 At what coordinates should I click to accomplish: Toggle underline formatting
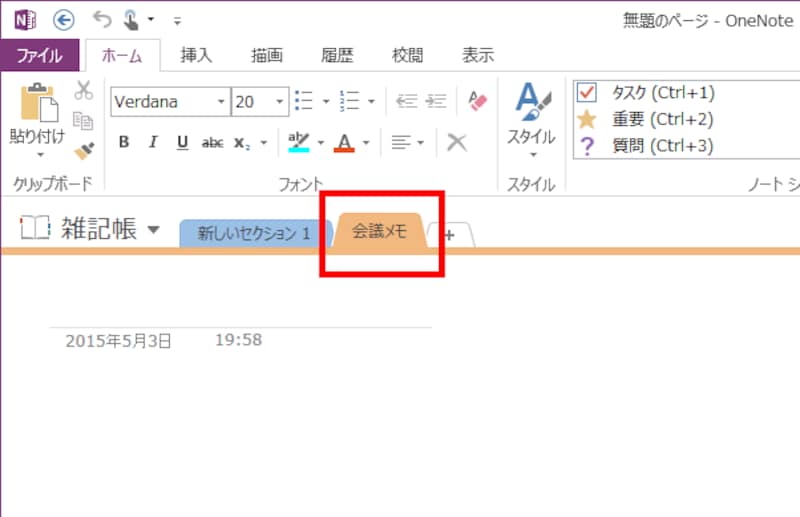click(182, 142)
